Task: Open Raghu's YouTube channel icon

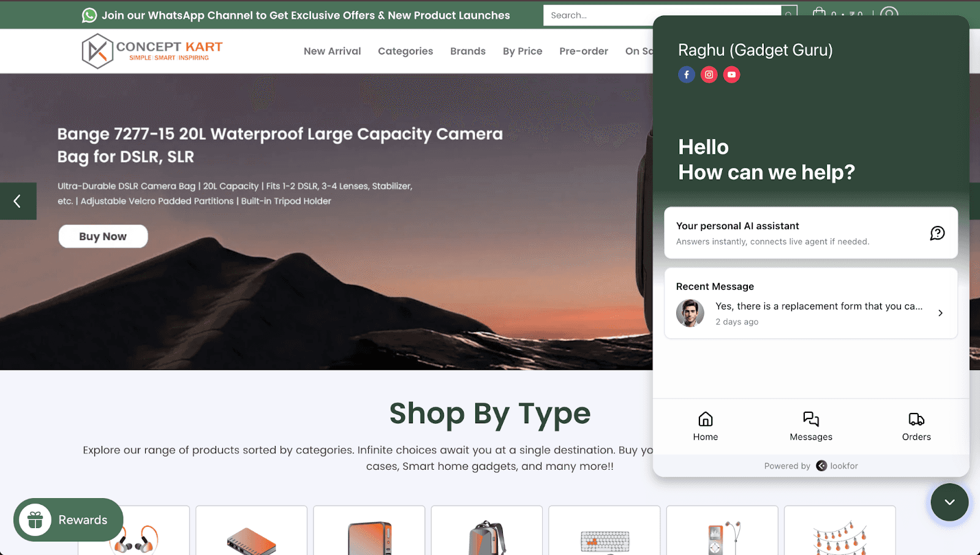Action: coord(731,75)
